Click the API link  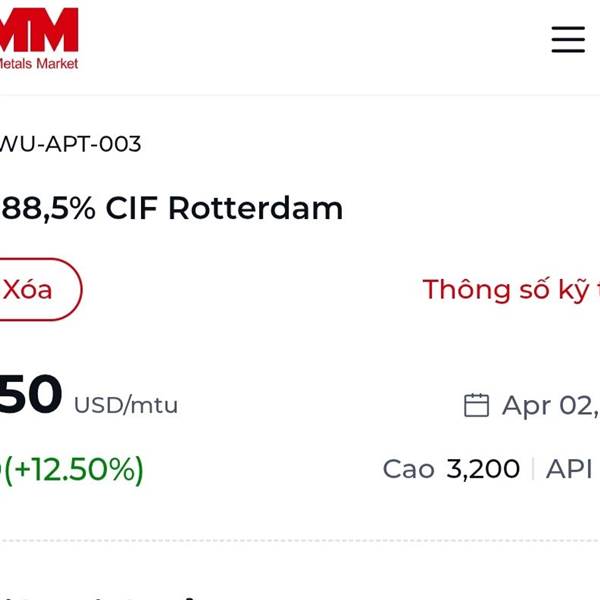[569, 469]
